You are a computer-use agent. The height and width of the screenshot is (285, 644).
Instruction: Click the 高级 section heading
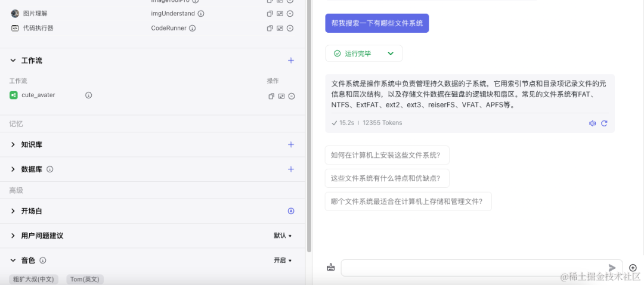coord(16,191)
